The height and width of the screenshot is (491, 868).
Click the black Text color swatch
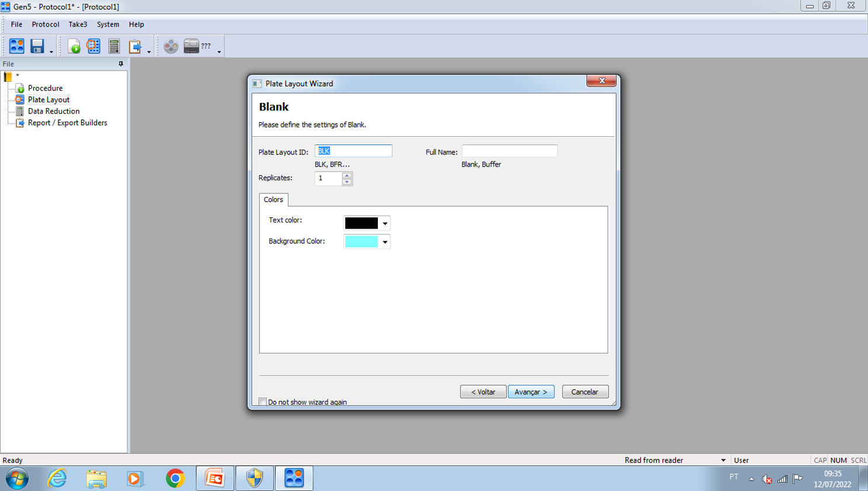[362, 223]
